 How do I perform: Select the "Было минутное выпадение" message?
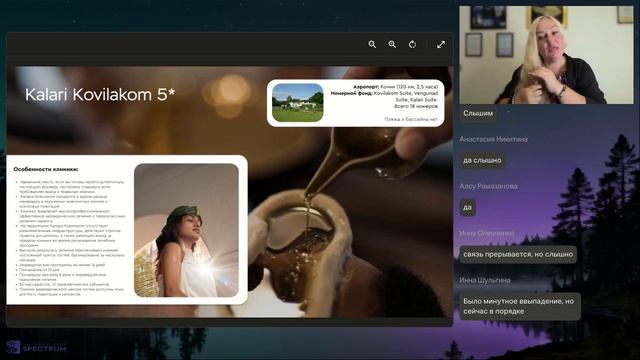click(x=520, y=306)
